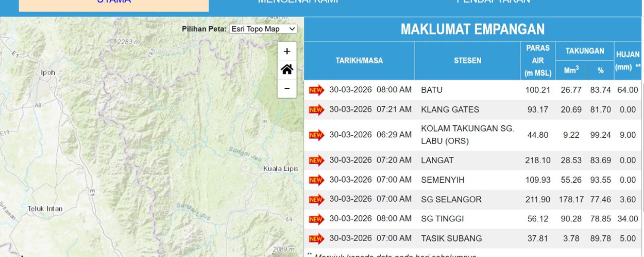Open the PENDAFTARAN menu item
This screenshot has height=257, width=644.
click(x=493, y=2)
